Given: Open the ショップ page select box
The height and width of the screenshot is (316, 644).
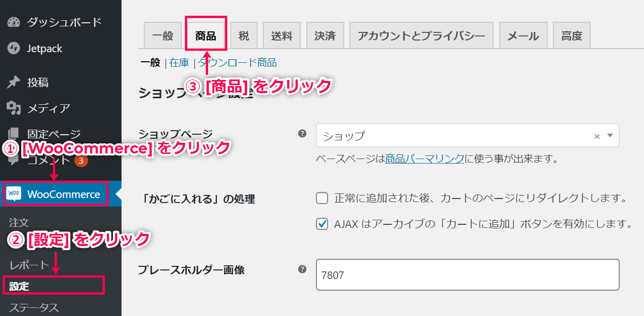Looking at the screenshot, I should pyautogui.click(x=468, y=136).
